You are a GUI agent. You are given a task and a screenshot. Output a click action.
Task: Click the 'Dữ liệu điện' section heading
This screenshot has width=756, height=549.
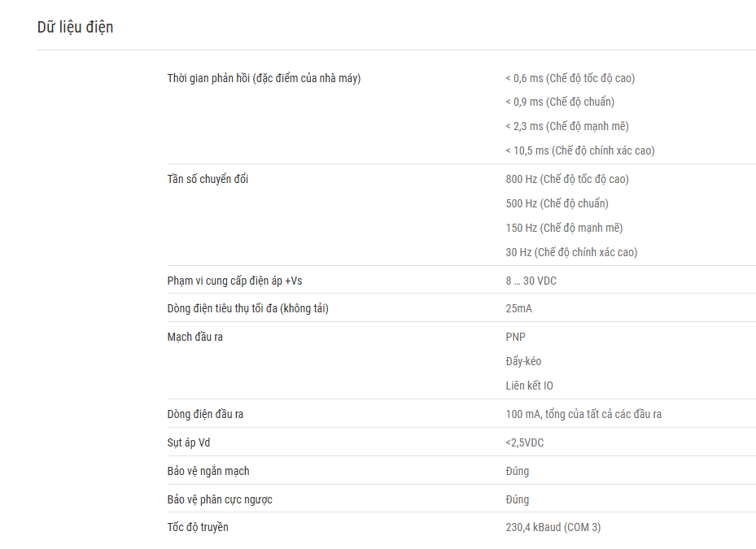pos(75,28)
